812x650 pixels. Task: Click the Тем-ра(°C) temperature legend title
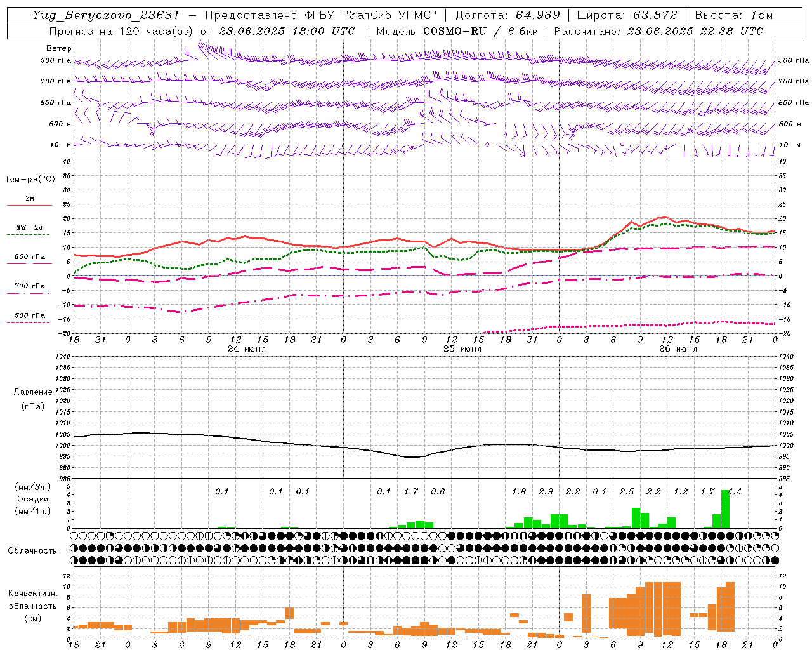30,180
